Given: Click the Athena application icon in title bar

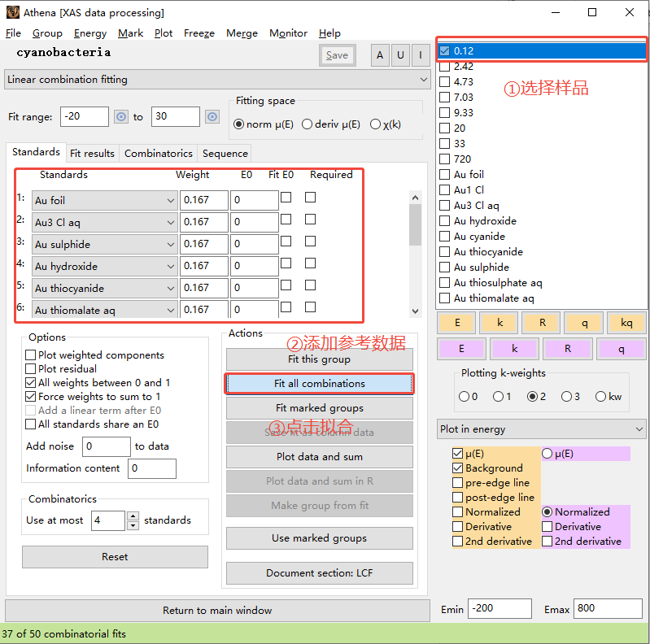Looking at the screenshot, I should pos(12,12).
